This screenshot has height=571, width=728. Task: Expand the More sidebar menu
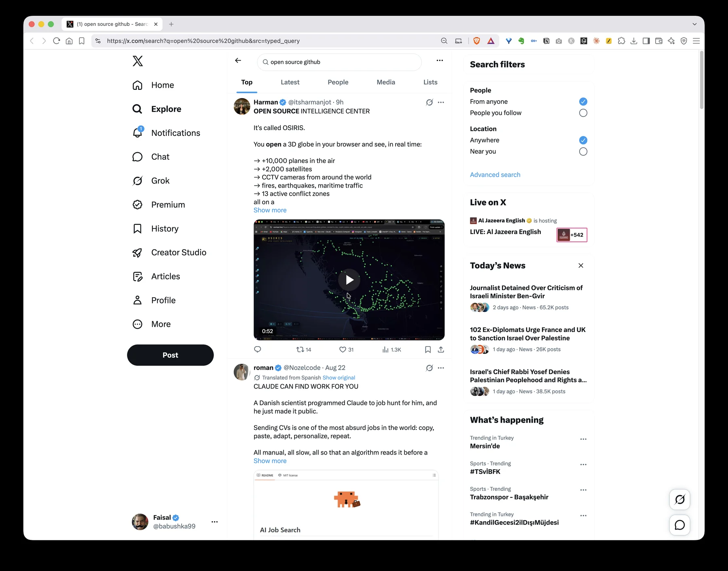(152, 324)
